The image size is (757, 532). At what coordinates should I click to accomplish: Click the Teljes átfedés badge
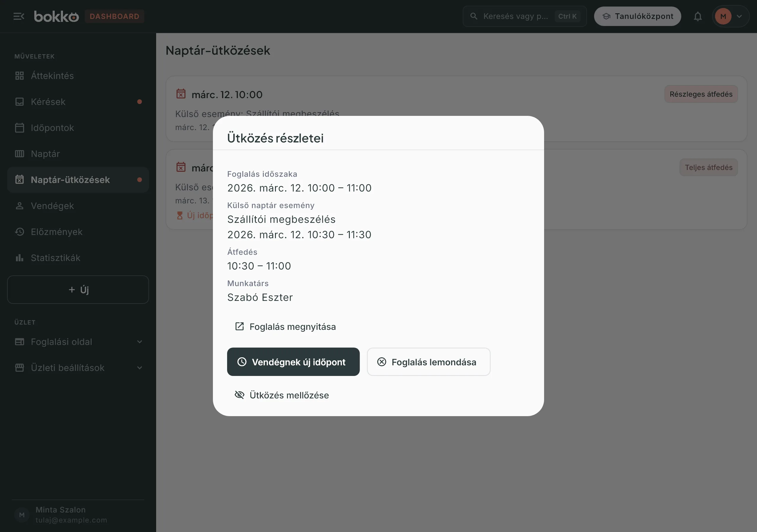708,168
